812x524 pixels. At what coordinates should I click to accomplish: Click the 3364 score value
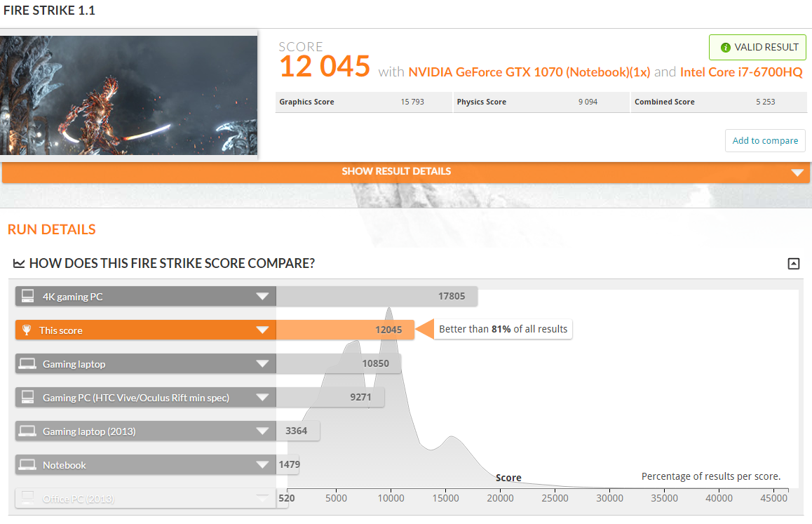pyautogui.click(x=296, y=431)
